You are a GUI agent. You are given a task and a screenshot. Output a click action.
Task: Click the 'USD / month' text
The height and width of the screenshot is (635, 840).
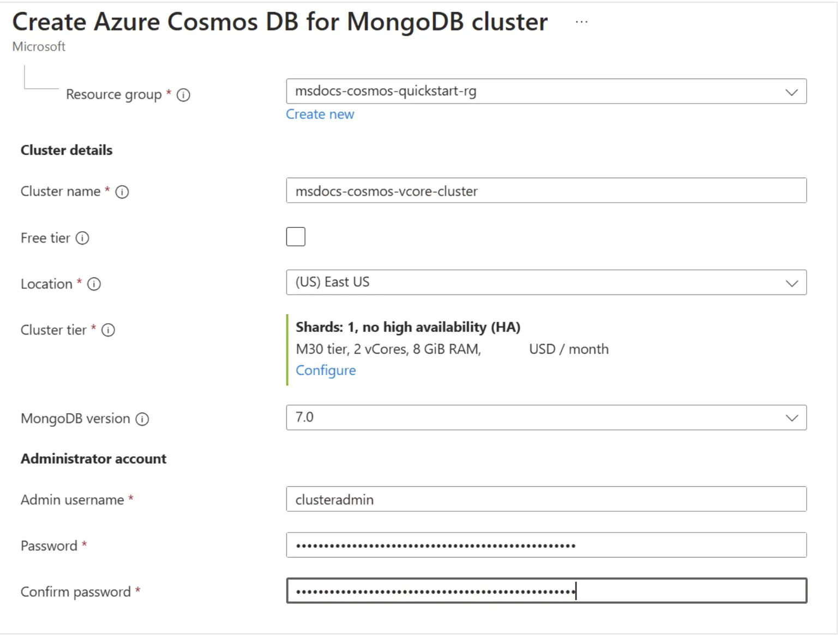(569, 349)
